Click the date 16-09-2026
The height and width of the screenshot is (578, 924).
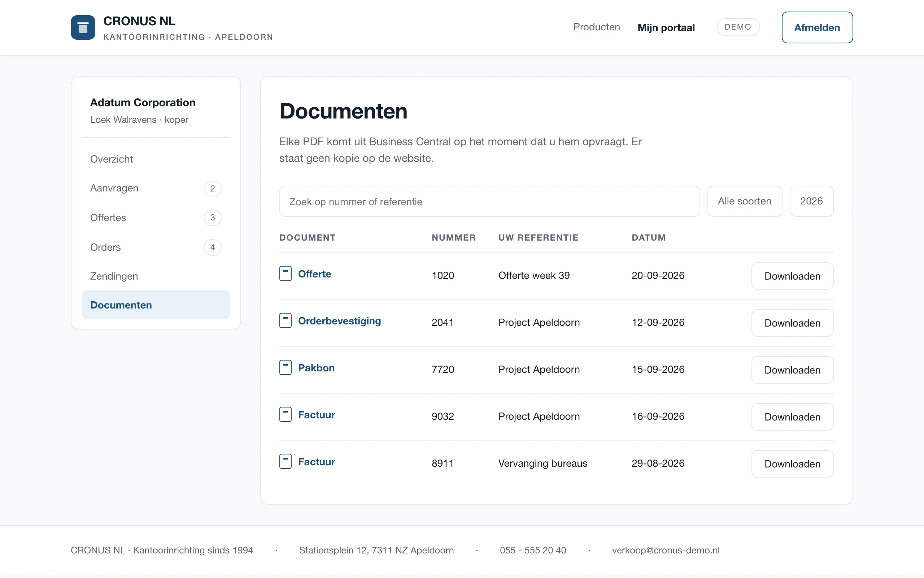pos(658,417)
